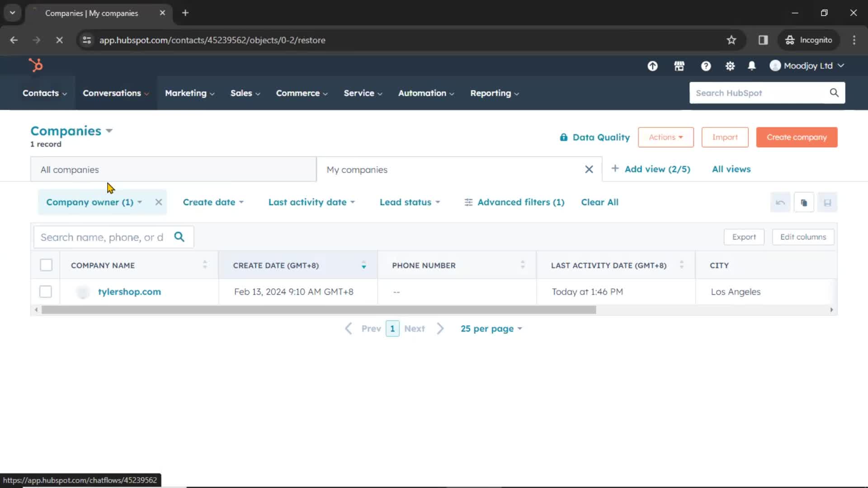The width and height of the screenshot is (868, 488).
Task: Open the Settings gear icon
Action: (730, 66)
